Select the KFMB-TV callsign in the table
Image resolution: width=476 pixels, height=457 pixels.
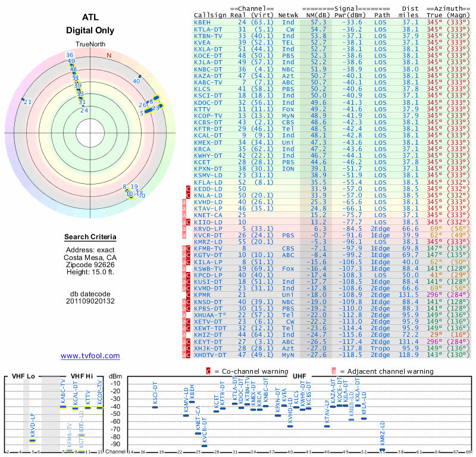tap(208, 249)
